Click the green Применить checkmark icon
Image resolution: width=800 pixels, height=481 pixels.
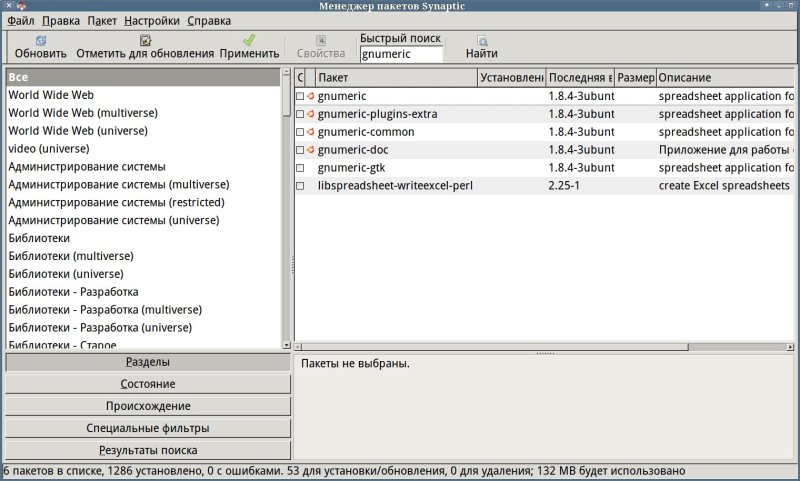(249, 40)
